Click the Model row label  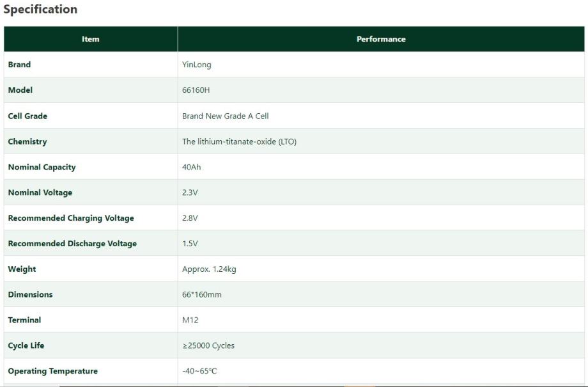(x=20, y=90)
